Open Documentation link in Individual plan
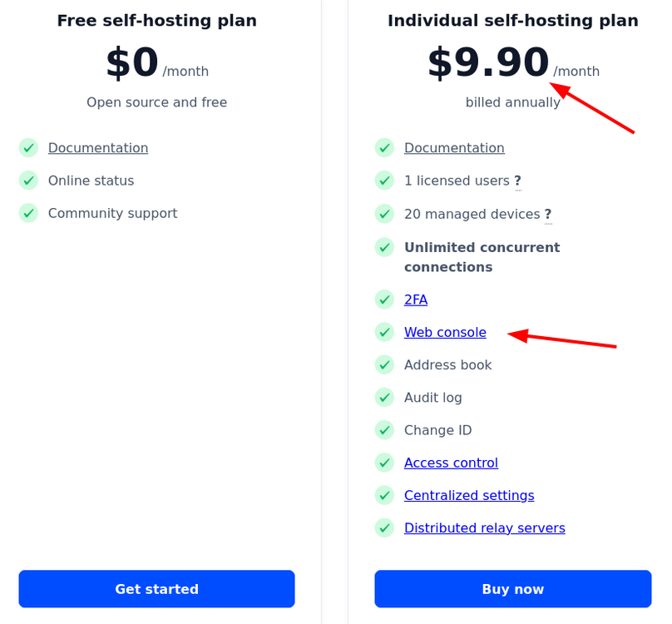 [454, 148]
